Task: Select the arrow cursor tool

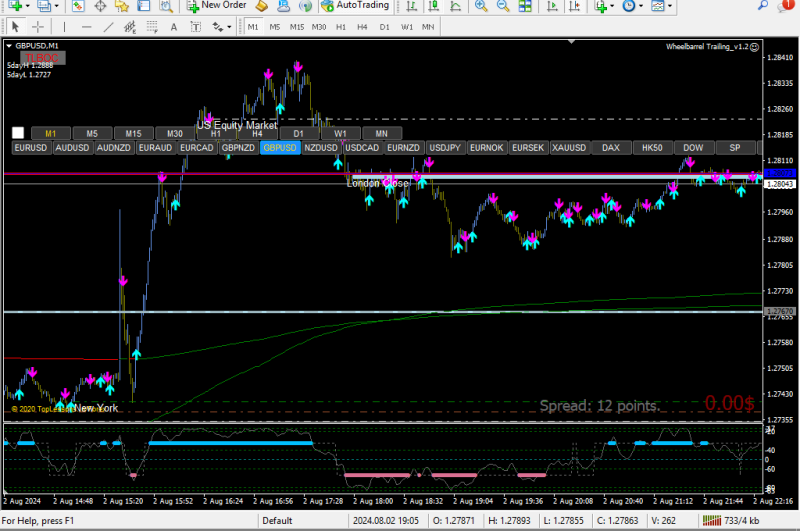Action: [15, 27]
